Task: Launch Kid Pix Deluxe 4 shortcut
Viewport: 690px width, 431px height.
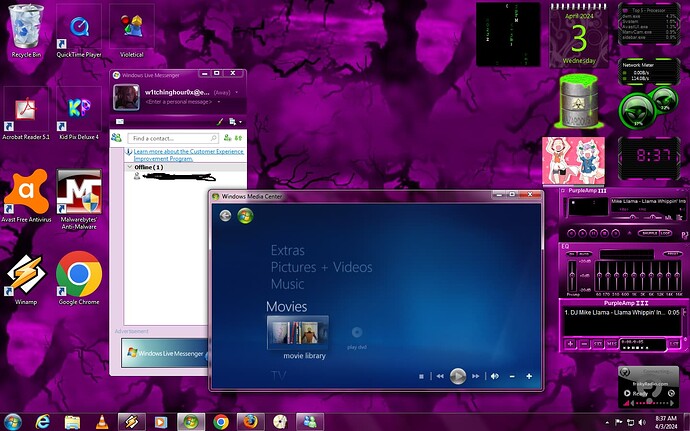Action: point(79,114)
